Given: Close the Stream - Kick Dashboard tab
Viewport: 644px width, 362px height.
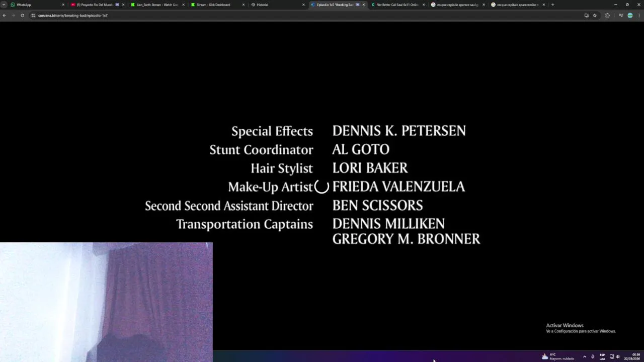Looking at the screenshot, I should 244,5.
